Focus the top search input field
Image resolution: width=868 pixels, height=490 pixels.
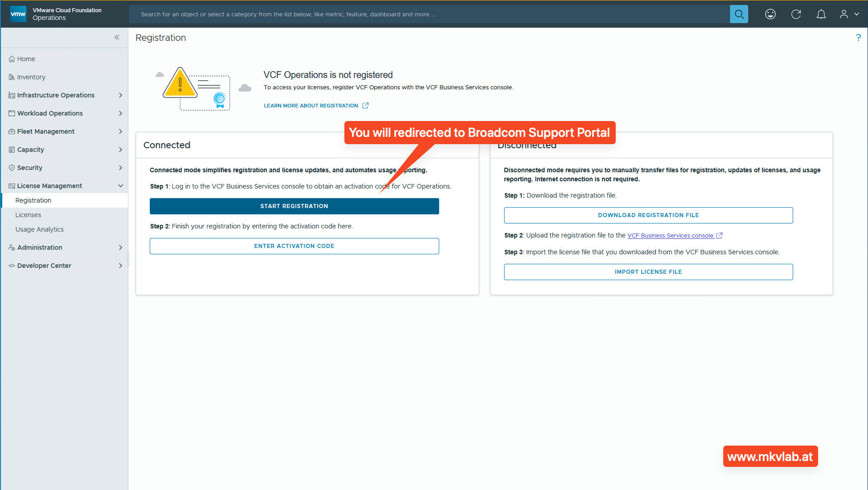tap(429, 14)
